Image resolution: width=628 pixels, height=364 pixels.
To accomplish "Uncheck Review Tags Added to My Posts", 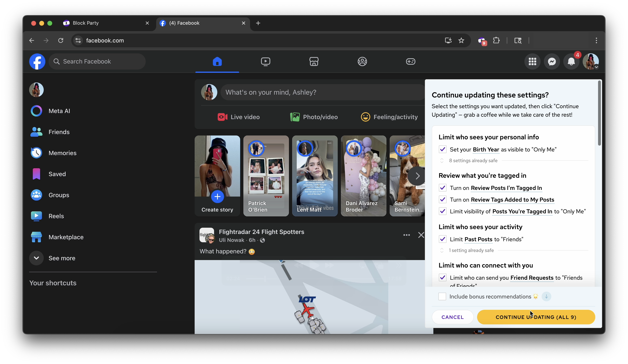I will click(x=442, y=199).
